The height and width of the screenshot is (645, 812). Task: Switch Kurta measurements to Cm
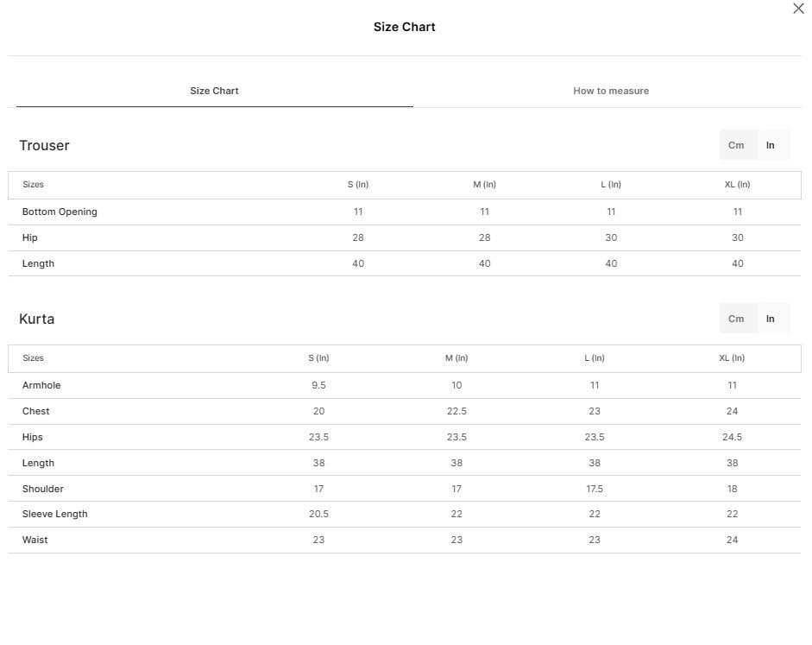point(736,319)
